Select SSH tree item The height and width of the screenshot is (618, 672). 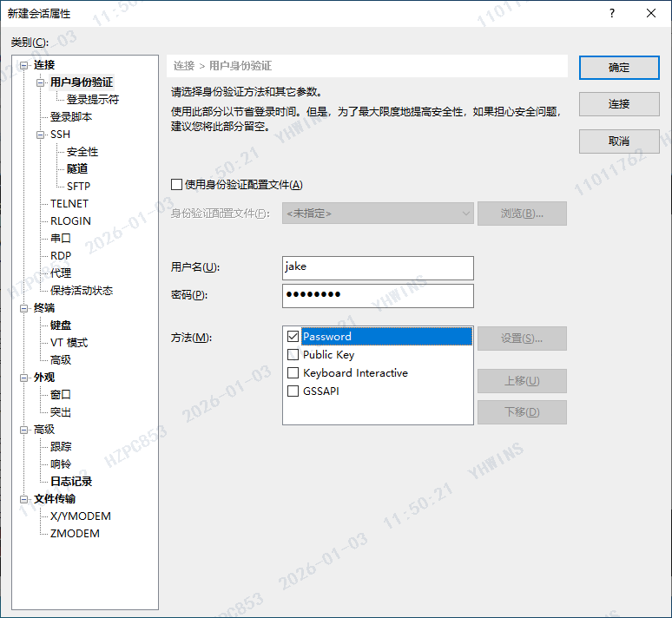click(x=60, y=135)
